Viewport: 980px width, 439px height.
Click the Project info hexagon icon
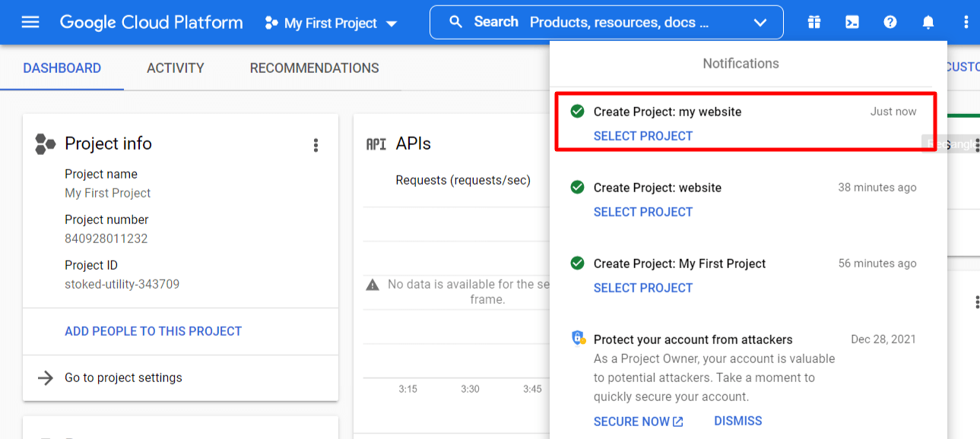(46, 144)
